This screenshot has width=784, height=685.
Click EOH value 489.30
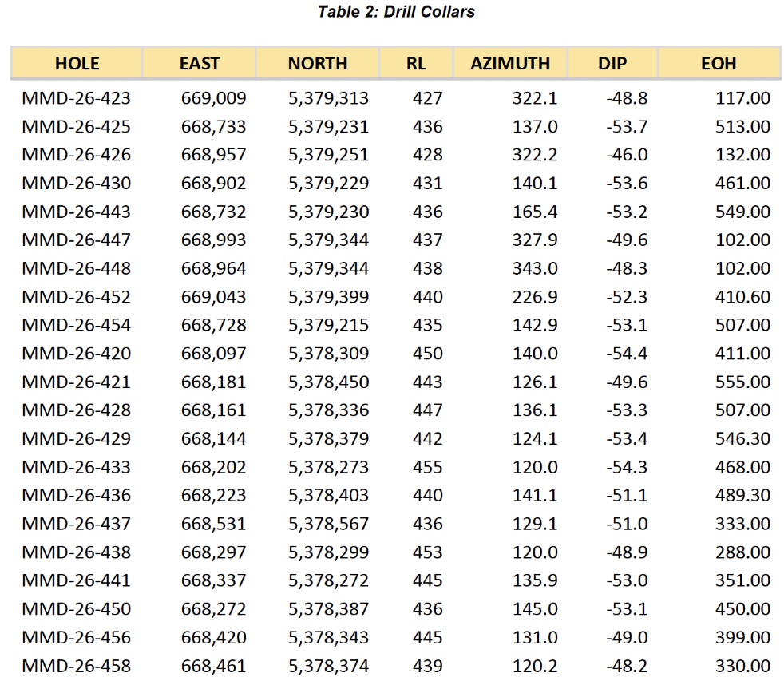coord(742,495)
